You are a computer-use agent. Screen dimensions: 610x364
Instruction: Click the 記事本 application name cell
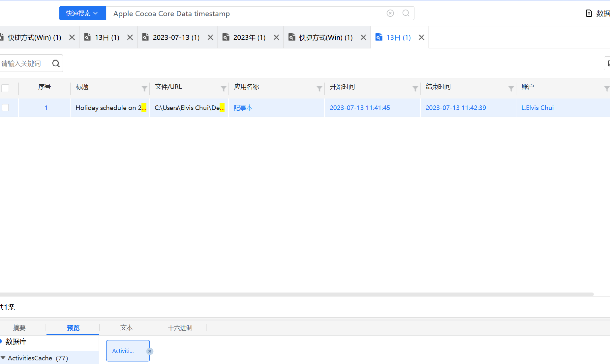[276, 108]
